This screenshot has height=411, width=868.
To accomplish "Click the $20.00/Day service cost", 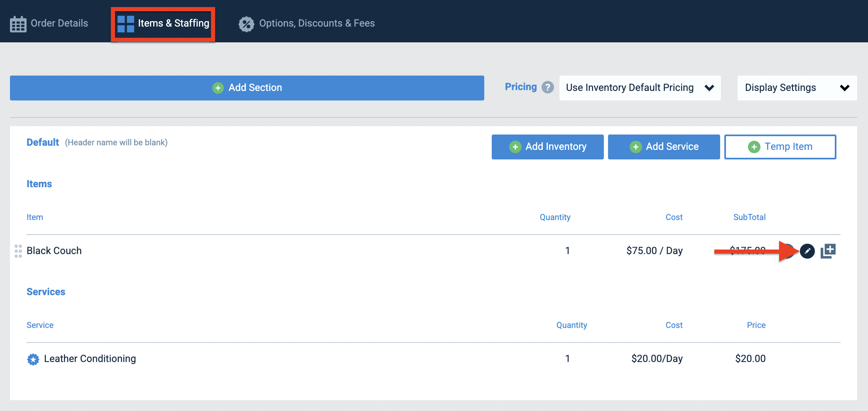I will click(657, 359).
